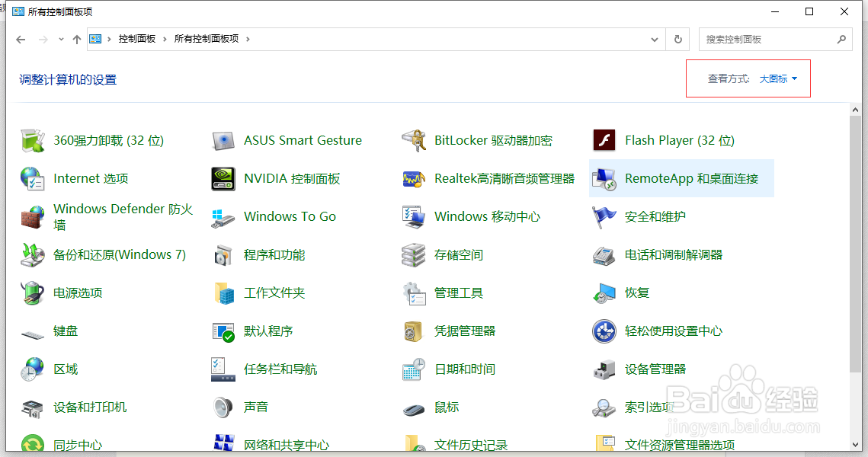Open the Internet 选项 icon
Screen dimensions: 868x457
tap(33, 179)
